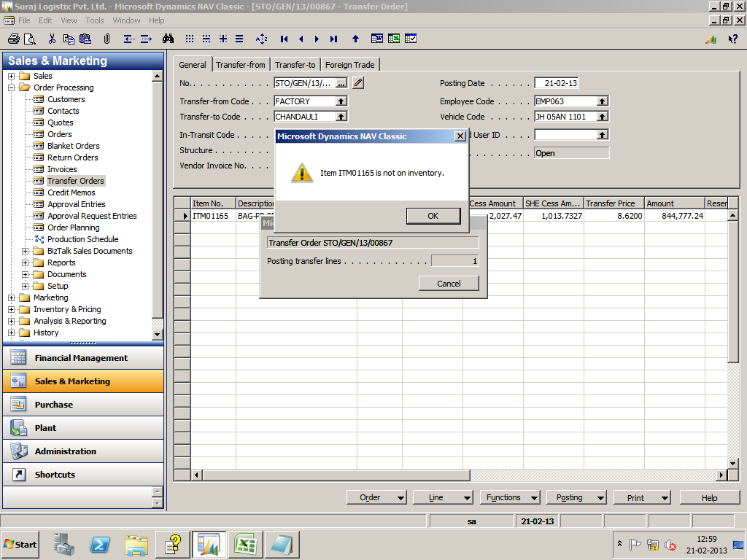
Task: Open the file explorer taskbar icon
Action: (x=136, y=545)
